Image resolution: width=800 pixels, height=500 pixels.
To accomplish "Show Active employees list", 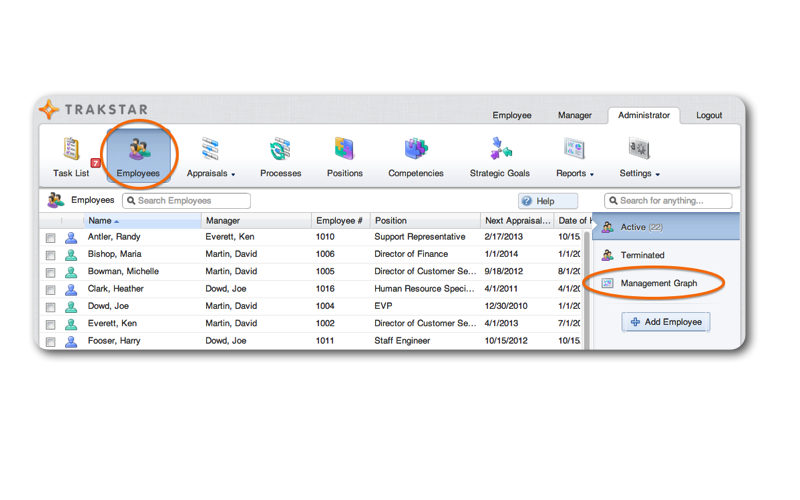I will pyautogui.click(x=666, y=227).
